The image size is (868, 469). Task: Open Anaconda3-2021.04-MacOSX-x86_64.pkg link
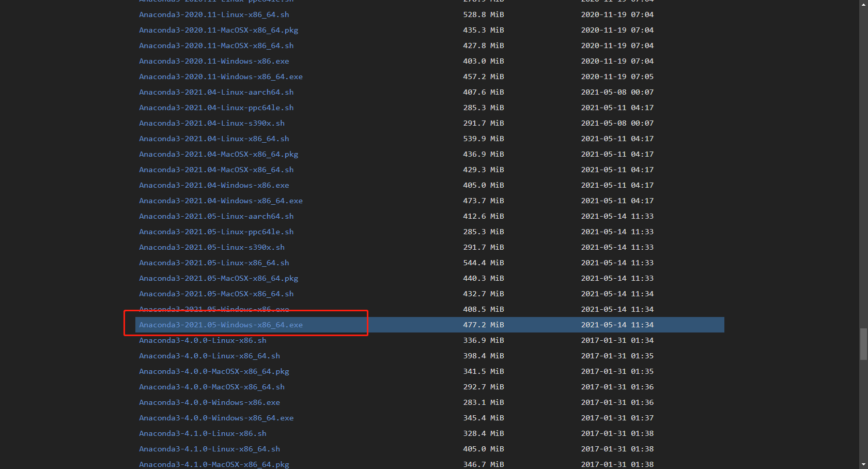(219, 154)
